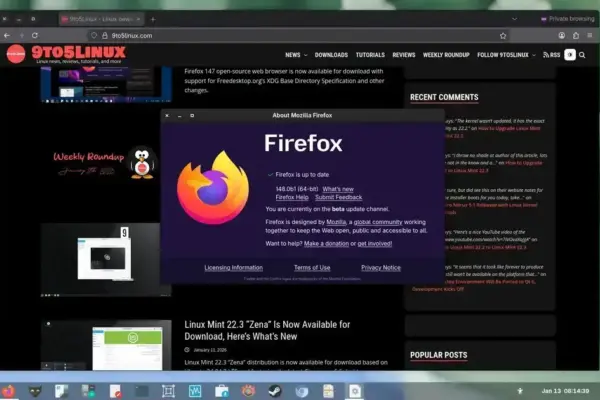Open the Firefox Help link
Image resolution: width=600 pixels, height=400 pixels.
pyautogui.click(x=292, y=198)
